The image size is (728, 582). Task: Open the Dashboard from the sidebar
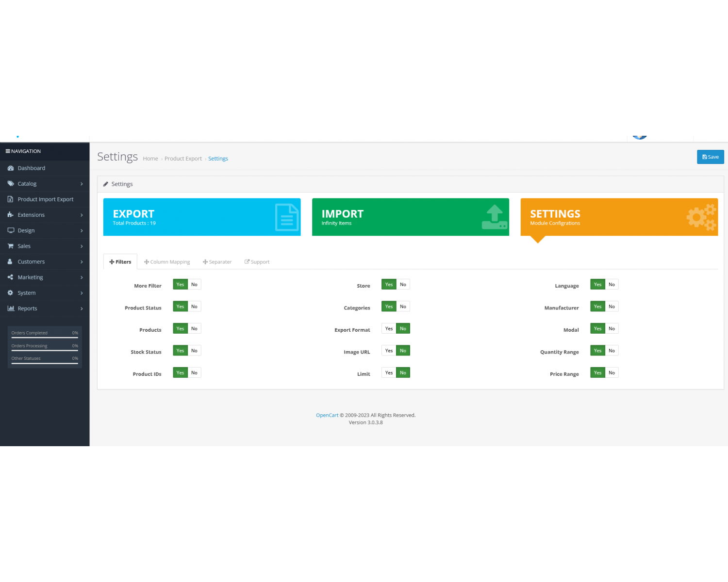click(x=32, y=168)
